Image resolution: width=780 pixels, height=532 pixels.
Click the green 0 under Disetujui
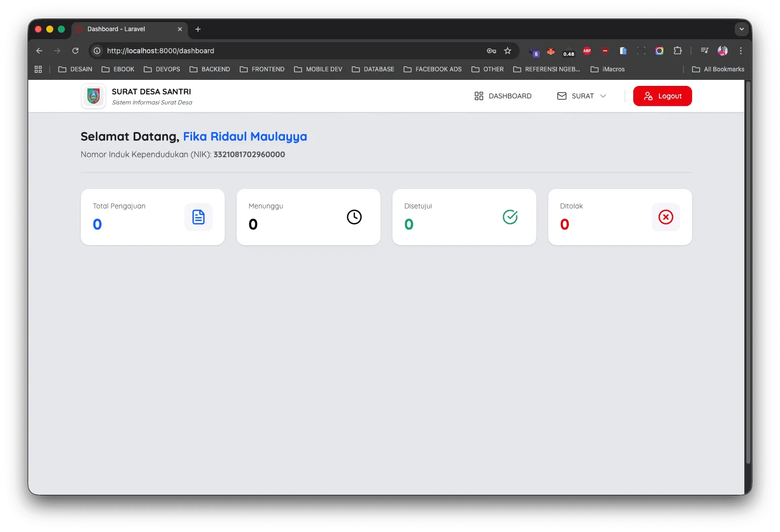[x=409, y=224]
